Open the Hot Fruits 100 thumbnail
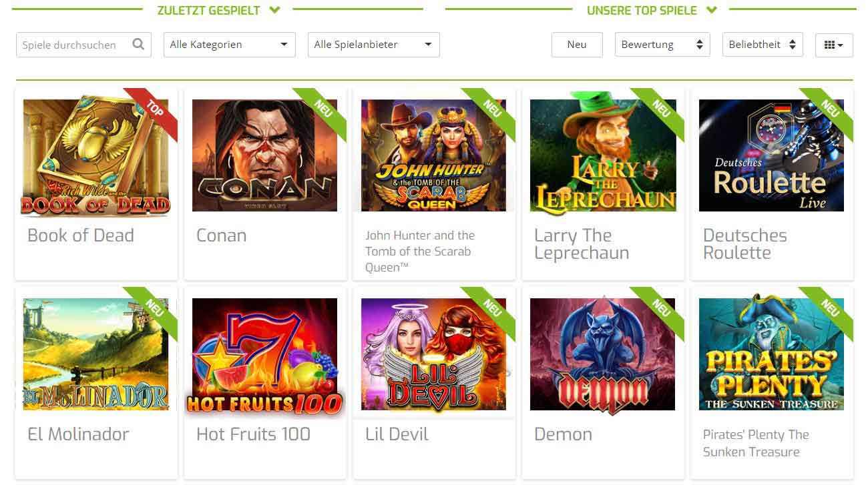Screen dimensions: 868x485 (x=264, y=356)
